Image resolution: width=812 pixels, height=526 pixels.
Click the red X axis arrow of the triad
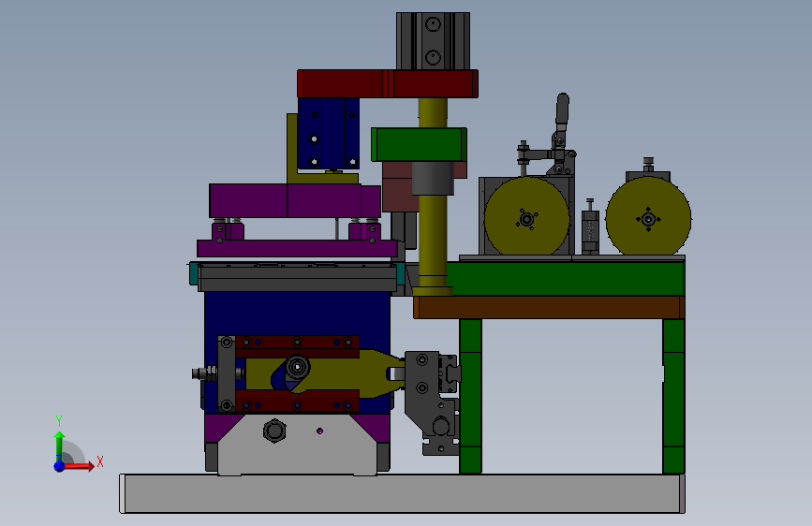[x=78, y=466]
